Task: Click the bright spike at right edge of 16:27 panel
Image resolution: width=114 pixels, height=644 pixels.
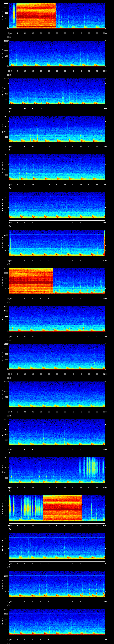Action: [x=104, y=243]
